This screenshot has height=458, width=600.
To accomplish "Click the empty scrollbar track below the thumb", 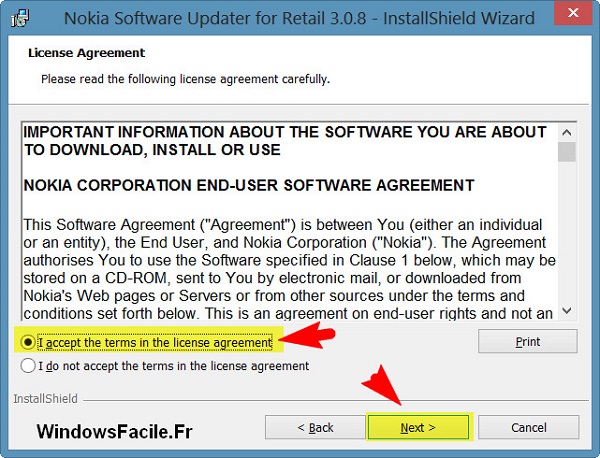I will (567, 231).
